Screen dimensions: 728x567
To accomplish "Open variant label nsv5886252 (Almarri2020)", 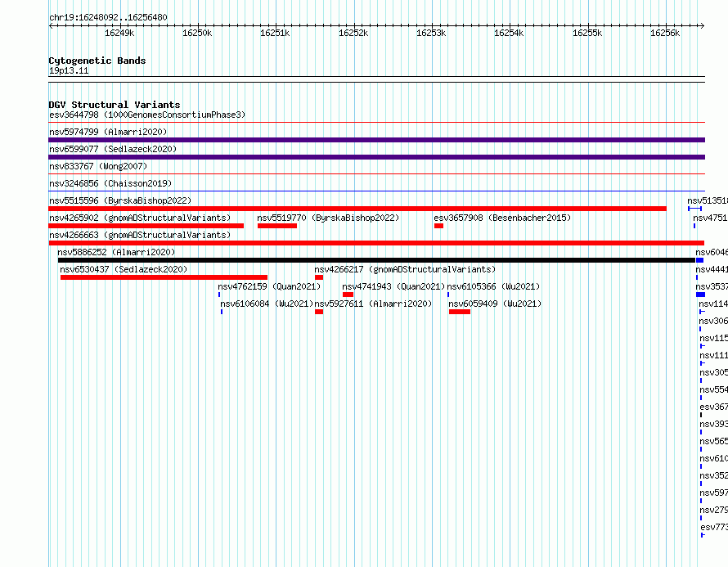I will pyautogui.click(x=116, y=252).
